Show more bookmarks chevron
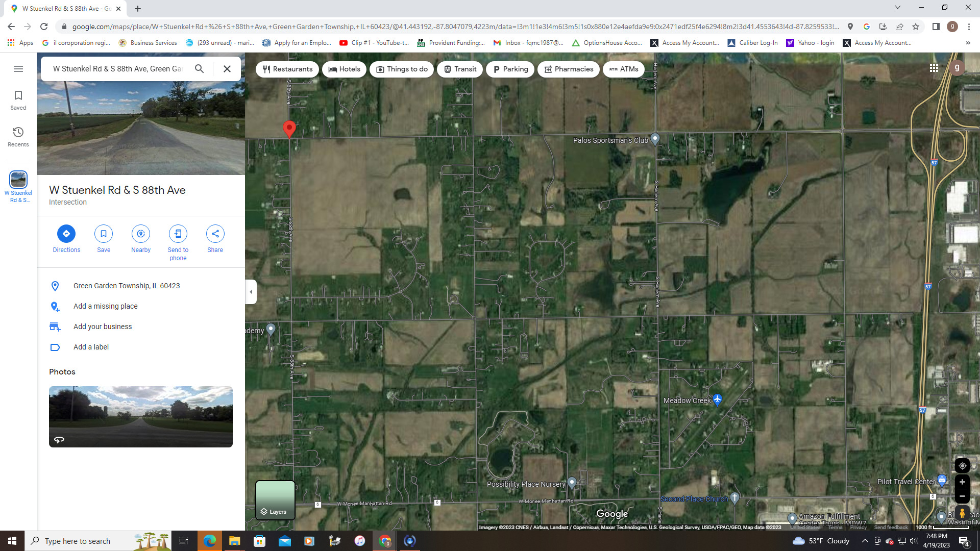Image resolution: width=980 pixels, height=551 pixels. 968,43
